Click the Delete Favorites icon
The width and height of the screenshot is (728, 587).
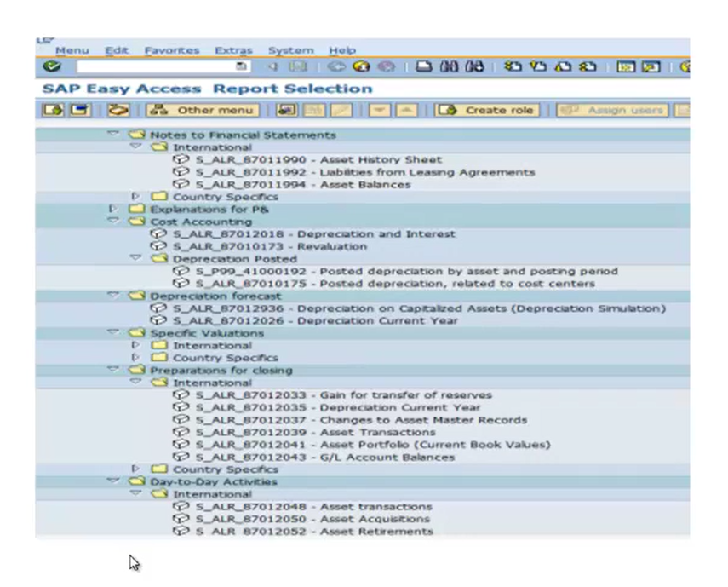tap(314, 110)
